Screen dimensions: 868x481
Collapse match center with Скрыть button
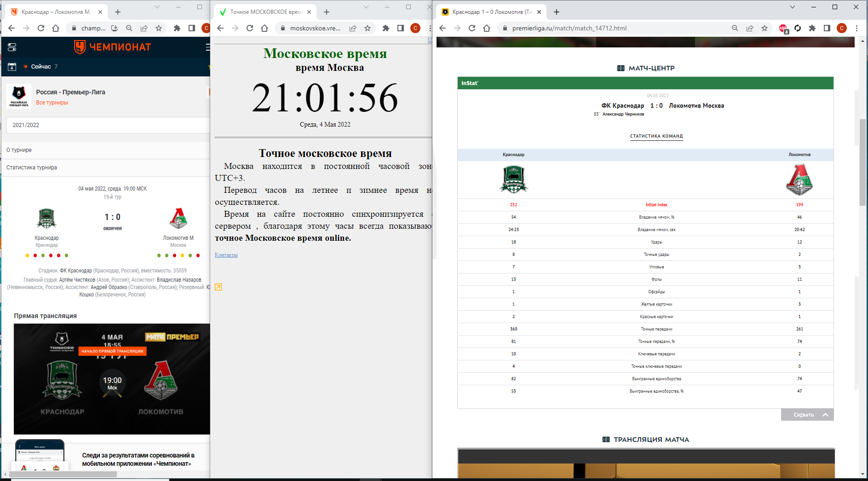807,415
